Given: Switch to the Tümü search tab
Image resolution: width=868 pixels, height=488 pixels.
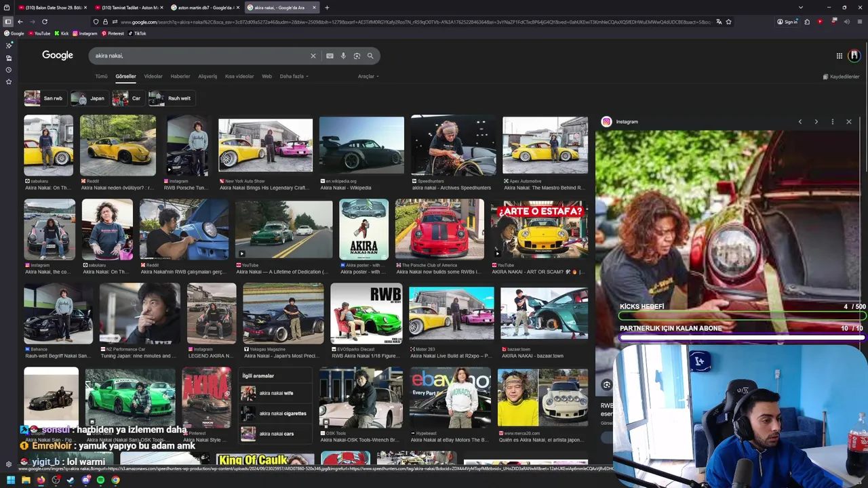Looking at the screenshot, I should click(x=101, y=77).
